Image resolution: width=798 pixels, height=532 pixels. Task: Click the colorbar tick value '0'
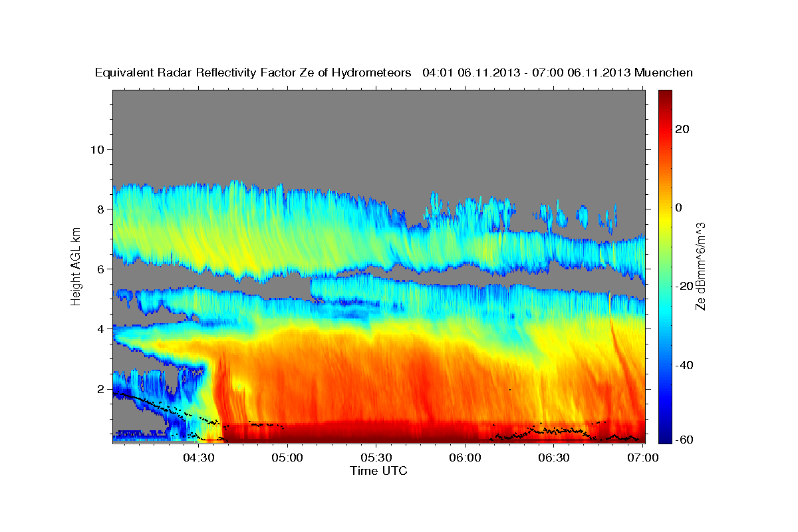point(679,207)
